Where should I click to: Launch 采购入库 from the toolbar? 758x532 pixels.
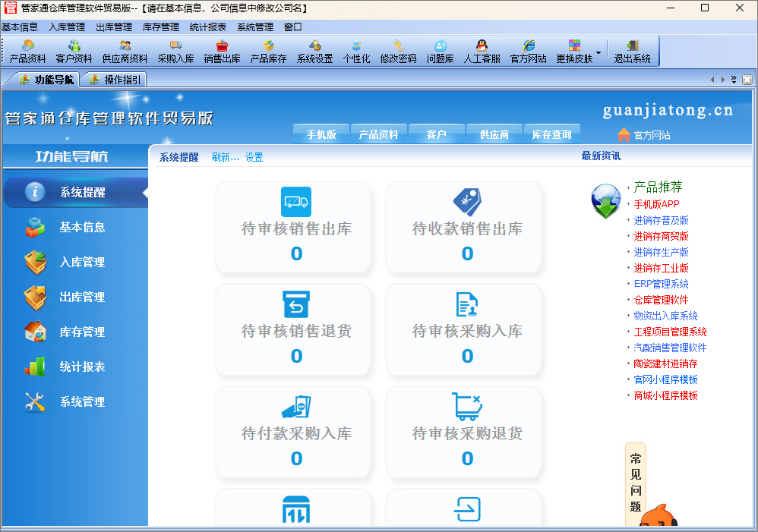(x=175, y=52)
